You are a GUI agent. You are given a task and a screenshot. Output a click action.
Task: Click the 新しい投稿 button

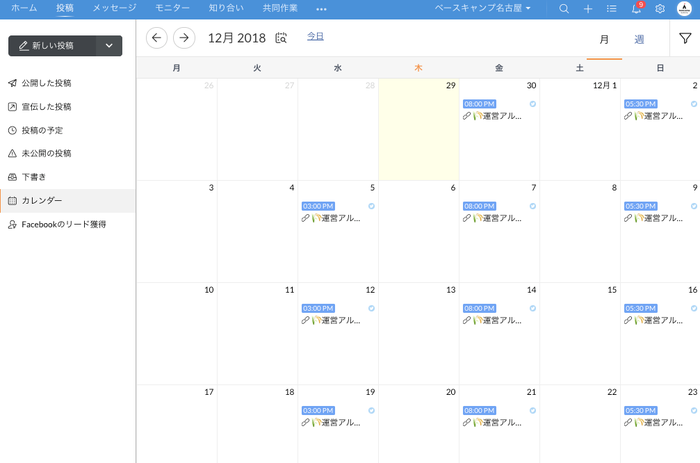click(x=52, y=46)
